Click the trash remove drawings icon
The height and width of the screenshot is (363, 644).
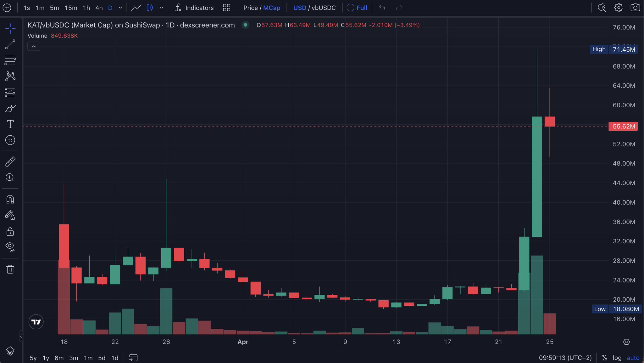pyautogui.click(x=10, y=269)
